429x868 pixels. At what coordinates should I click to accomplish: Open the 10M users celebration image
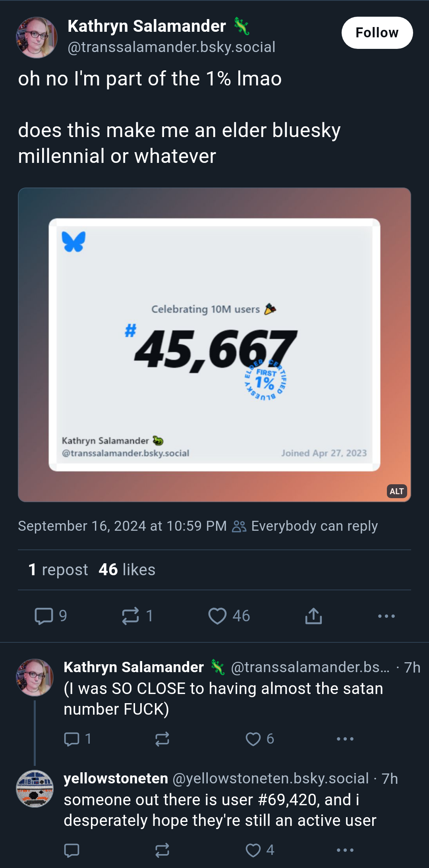[x=214, y=345]
